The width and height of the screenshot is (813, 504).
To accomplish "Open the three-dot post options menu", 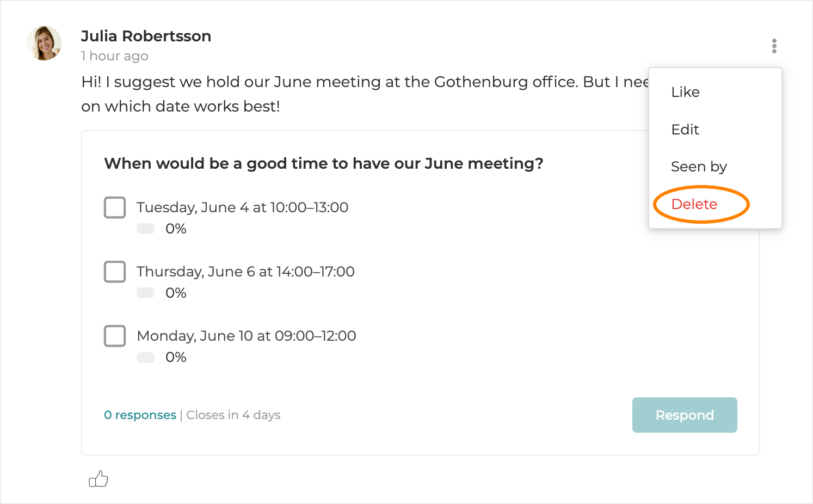I will [x=774, y=46].
